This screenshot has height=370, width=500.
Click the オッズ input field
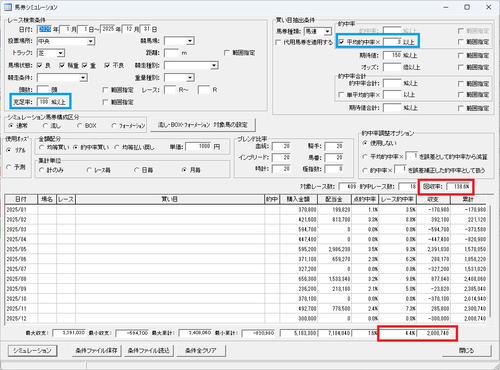tap(392, 68)
